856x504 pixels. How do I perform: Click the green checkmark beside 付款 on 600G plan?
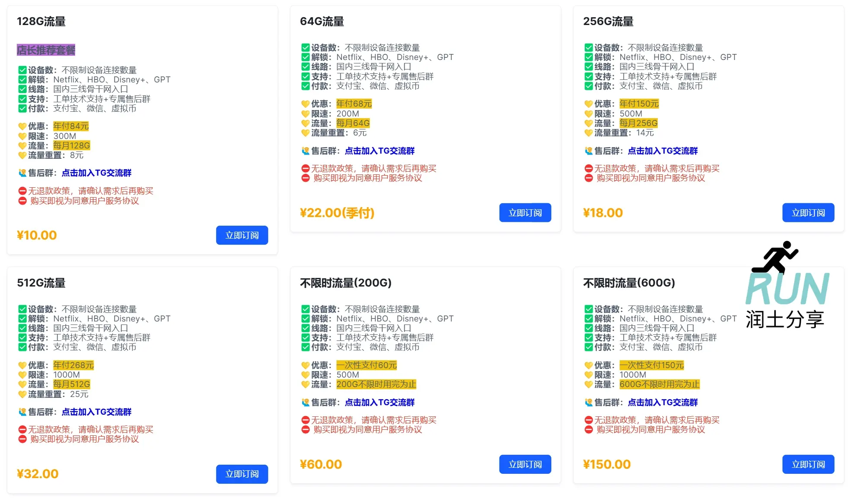588,347
